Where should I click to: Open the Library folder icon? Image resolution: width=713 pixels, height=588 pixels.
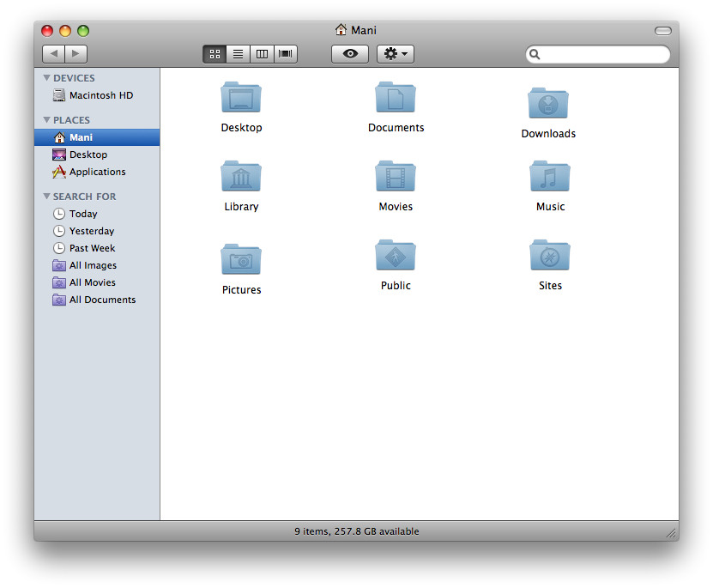241,176
